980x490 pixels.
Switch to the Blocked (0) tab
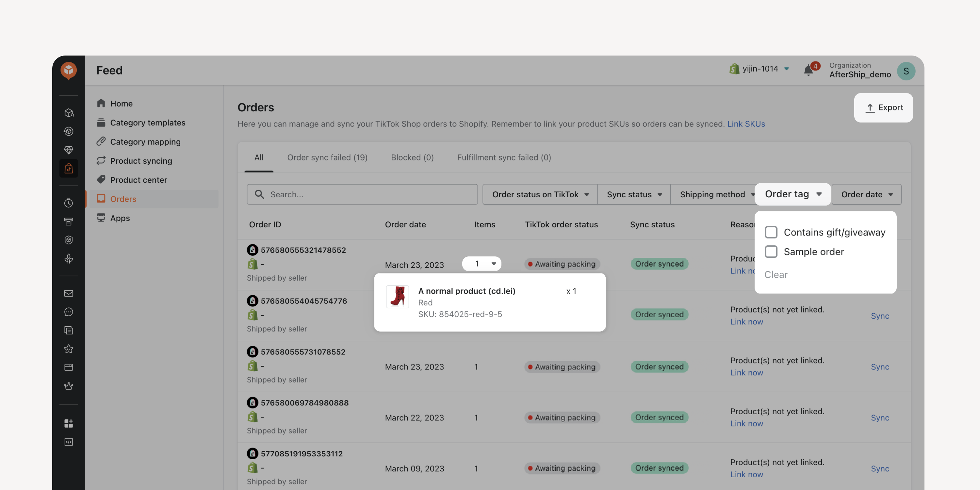[x=412, y=157]
